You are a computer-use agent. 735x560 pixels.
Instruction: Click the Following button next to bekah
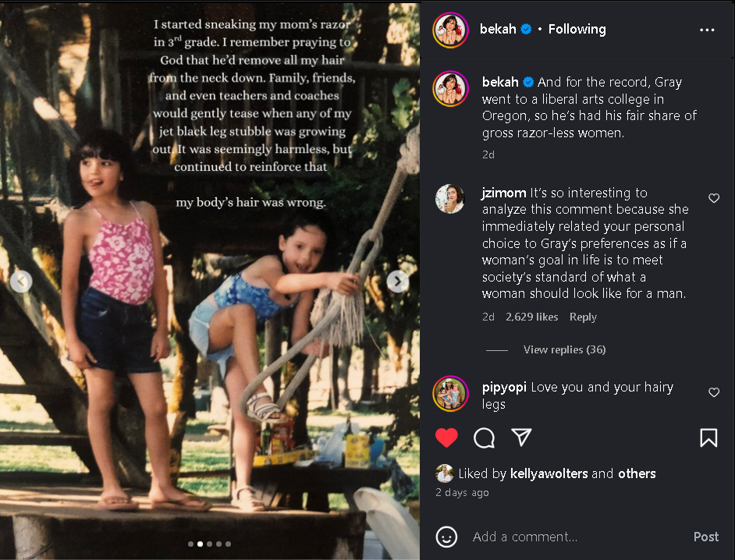tap(577, 30)
